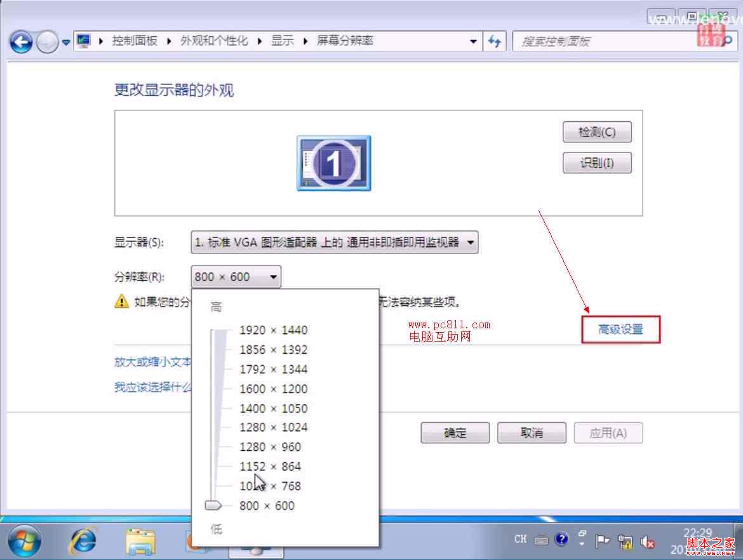Click the network connection tray icon
743x560 pixels.
pyautogui.click(x=626, y=541)
